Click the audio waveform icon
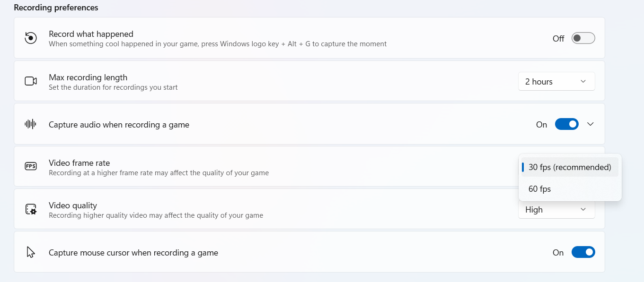 click(31, 124)
